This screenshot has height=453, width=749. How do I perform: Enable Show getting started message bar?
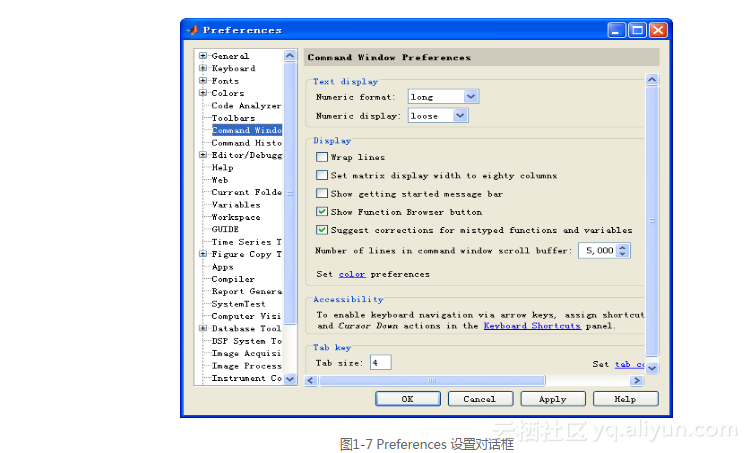coord(322,193)
